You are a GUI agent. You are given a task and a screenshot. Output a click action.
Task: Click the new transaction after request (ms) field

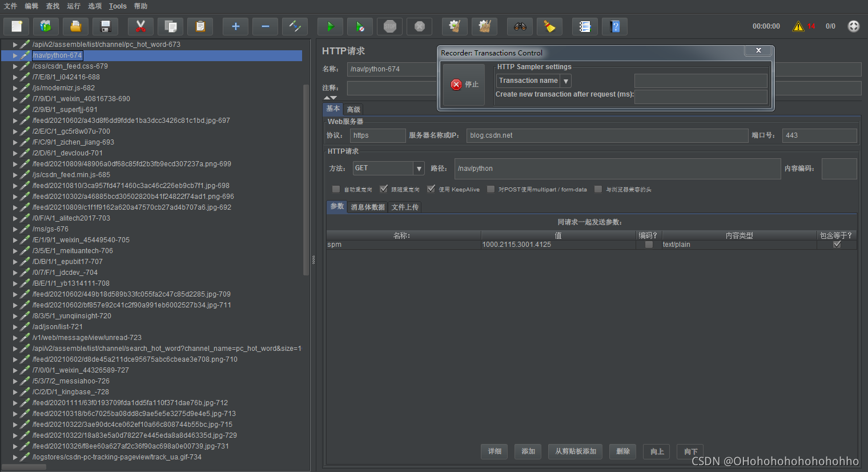coord(701,97)
